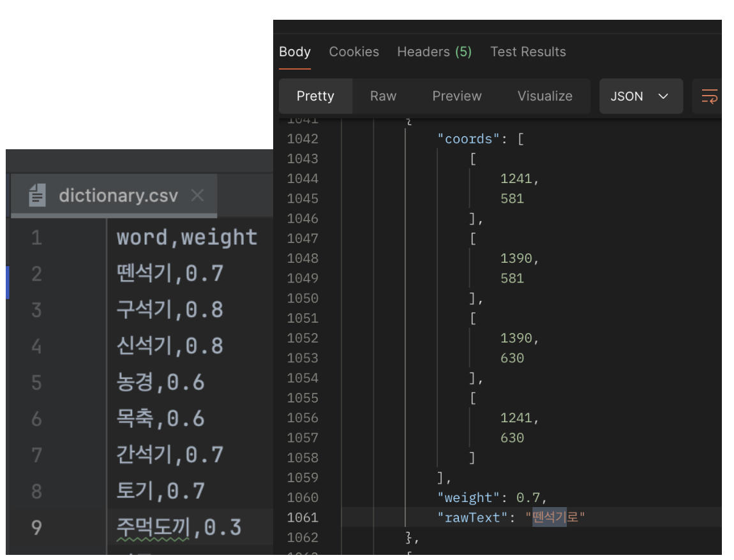Switch to Test Results tab

point(528,52)
